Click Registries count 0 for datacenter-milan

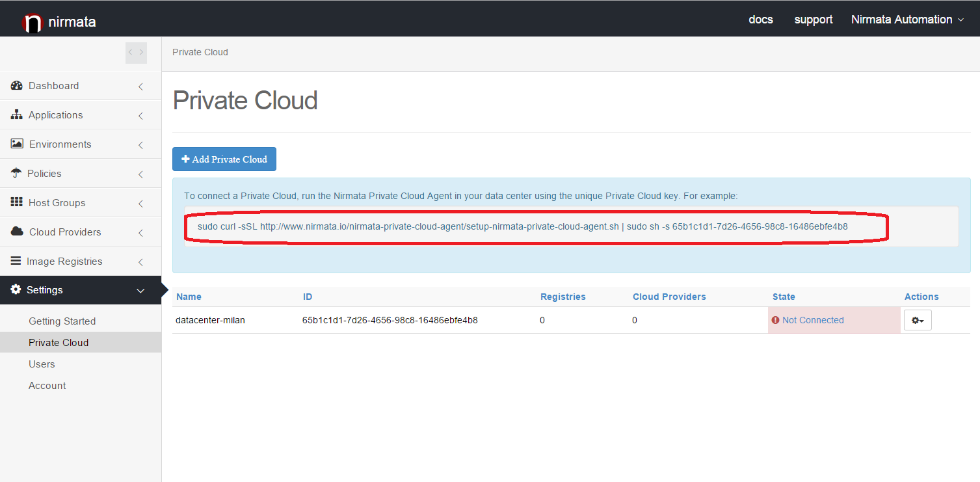point(542,320)
